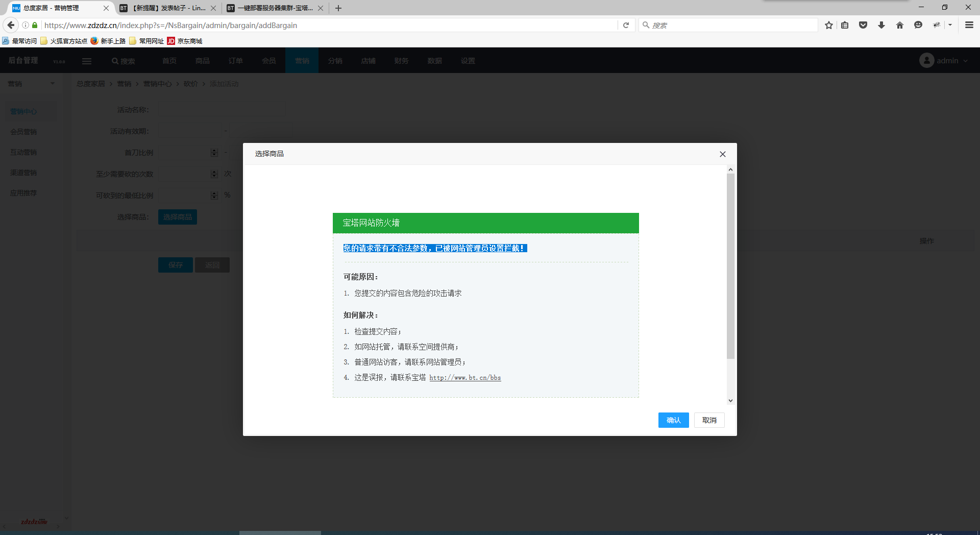
Task: Expand the 营销 sidebar dropdown arrow
Action: click(53, 84)
